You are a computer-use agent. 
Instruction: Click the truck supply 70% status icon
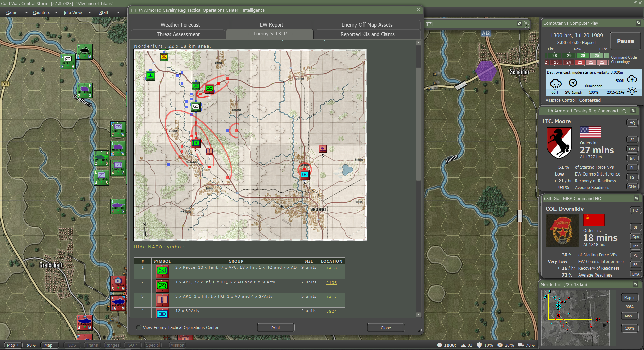pos(521,345)
